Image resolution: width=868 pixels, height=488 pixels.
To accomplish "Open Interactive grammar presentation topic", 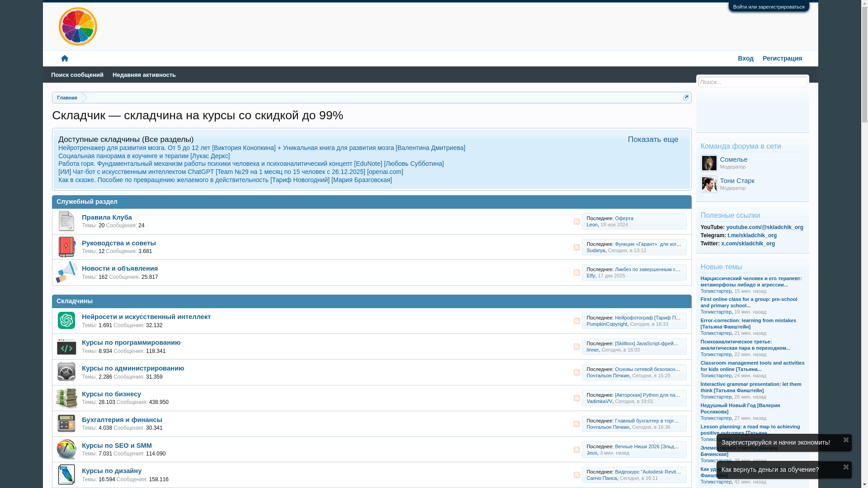I will (751, 387).
